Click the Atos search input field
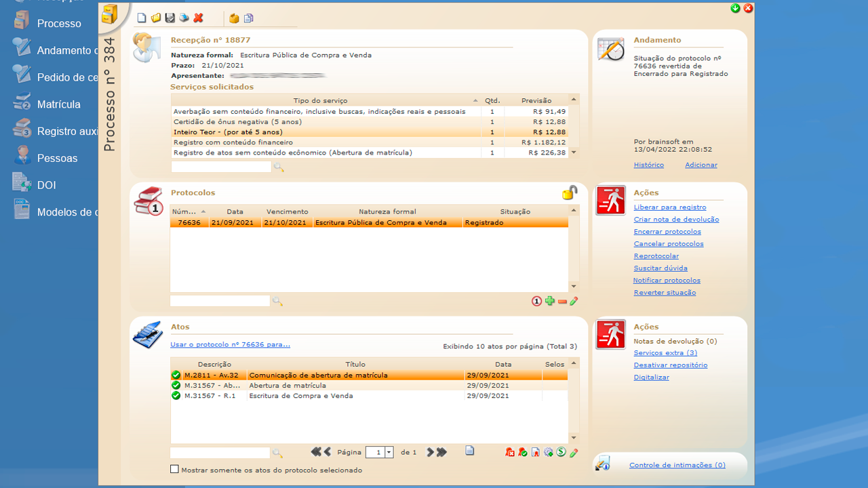 pyautogui.click(x=220, y=453)
